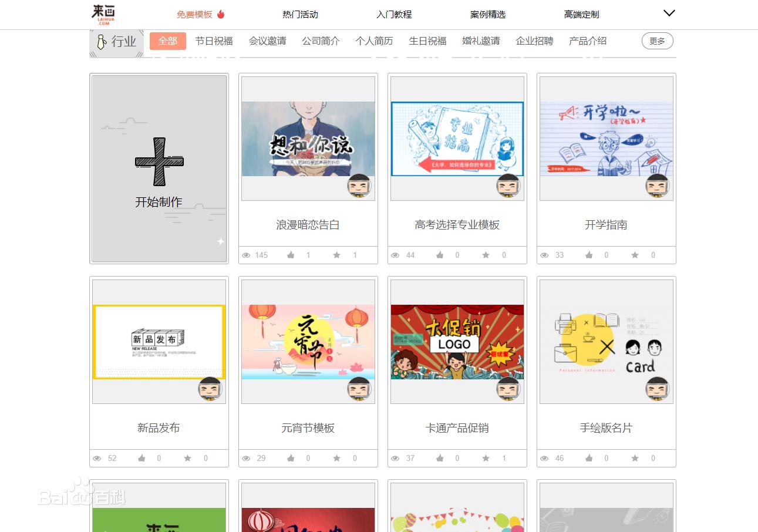Screen dimensions: 758x532
Task: Open the 高端定制 link in header
Action: point(582,14)
